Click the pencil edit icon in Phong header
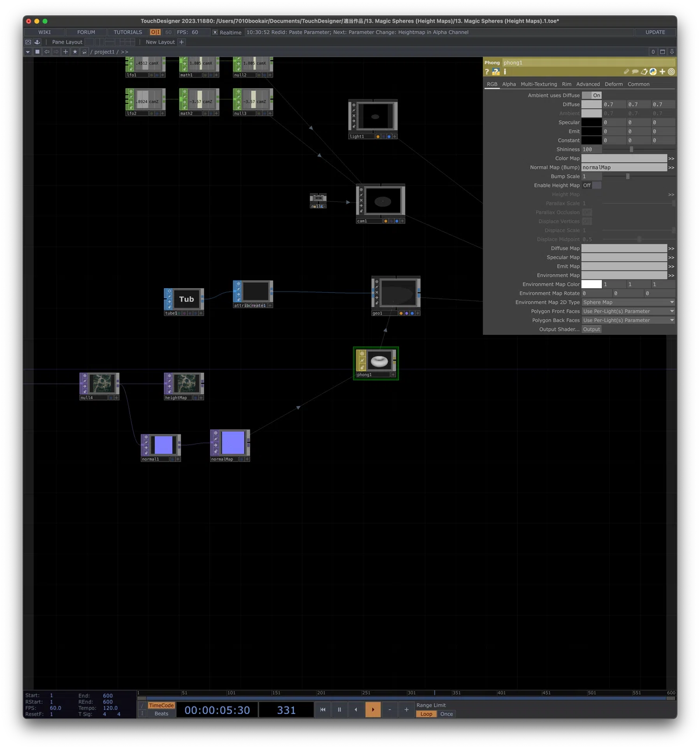The width and height of the screenshot is (700, 749). click(x=626, y=72)
